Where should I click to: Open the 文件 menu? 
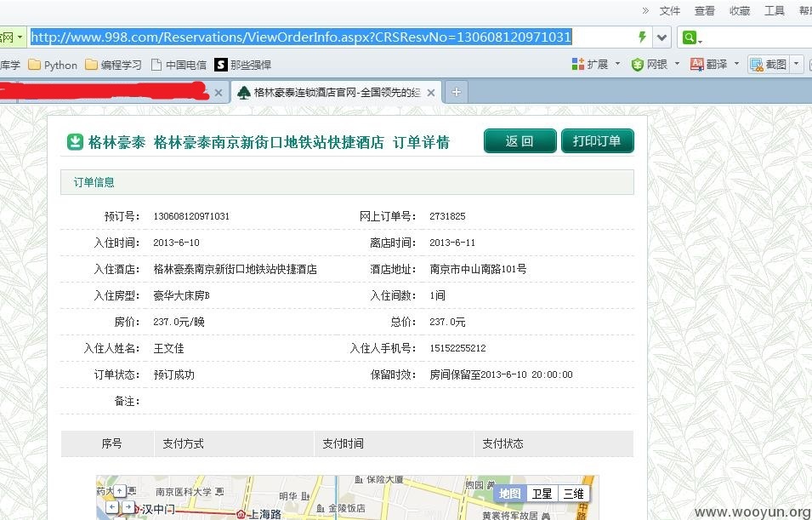click(670, 11)
